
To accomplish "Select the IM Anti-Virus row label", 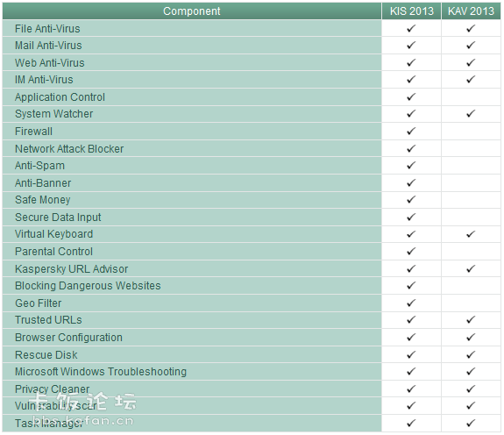I will pyautogui.click(x=44, y=80).
